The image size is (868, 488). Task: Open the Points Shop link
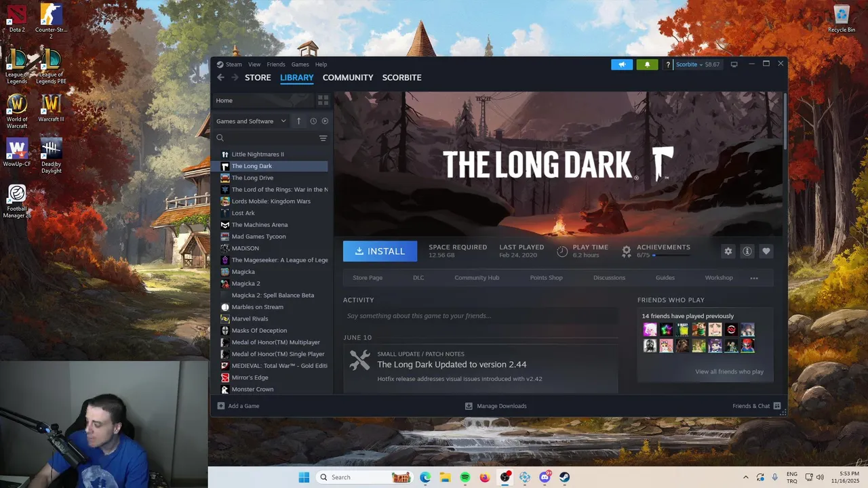tap(546, 278)
